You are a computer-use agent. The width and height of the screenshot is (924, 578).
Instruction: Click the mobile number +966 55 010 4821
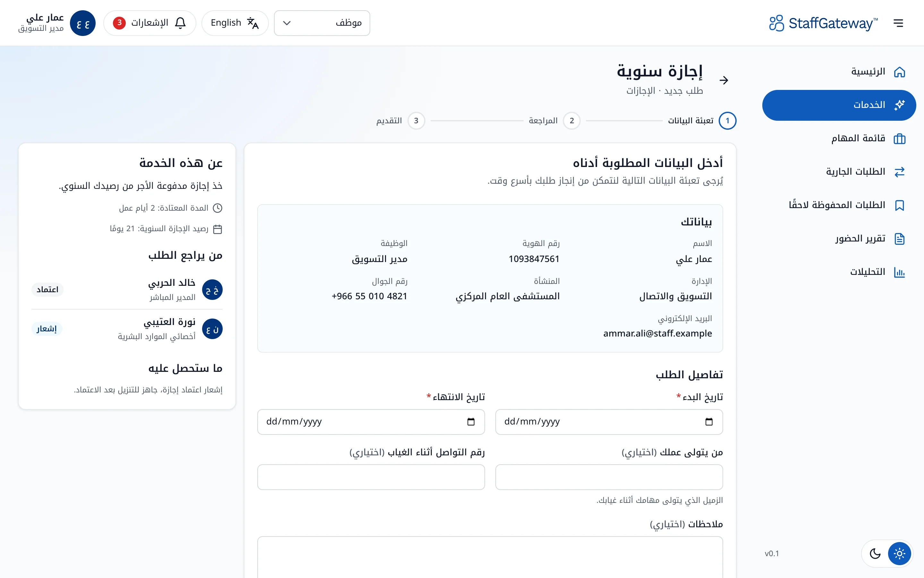coord(369,296)
